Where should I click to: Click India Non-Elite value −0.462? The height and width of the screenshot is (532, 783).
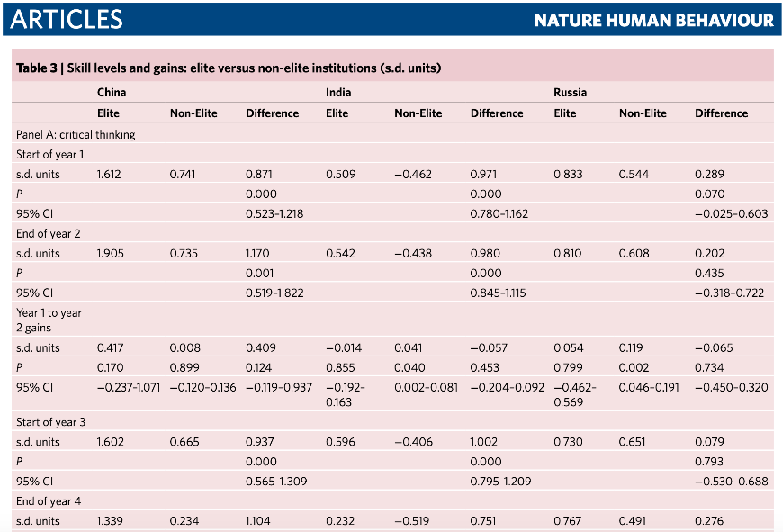pyautogui.click(x=413, y=175)
